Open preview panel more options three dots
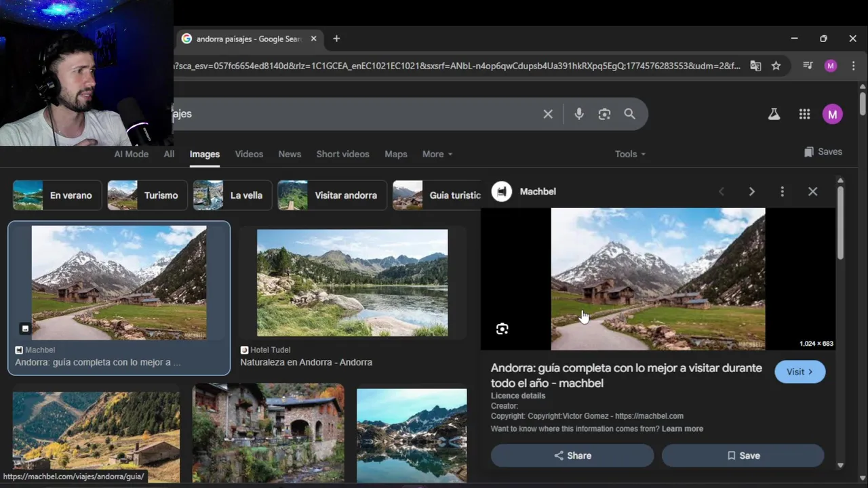This screenshot has height=488, width=868. click(x=782, y=192)
